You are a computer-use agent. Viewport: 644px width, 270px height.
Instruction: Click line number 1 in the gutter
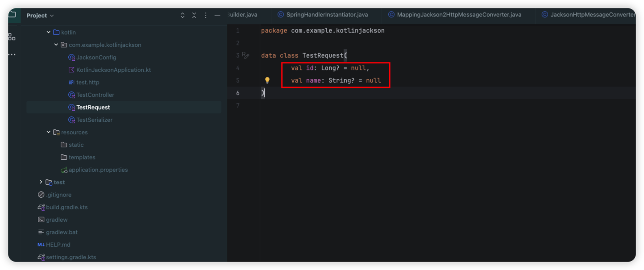coord(237,31)
